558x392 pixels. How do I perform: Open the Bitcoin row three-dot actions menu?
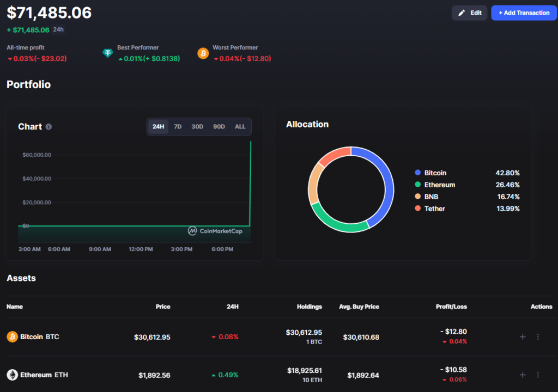(538, 337)
